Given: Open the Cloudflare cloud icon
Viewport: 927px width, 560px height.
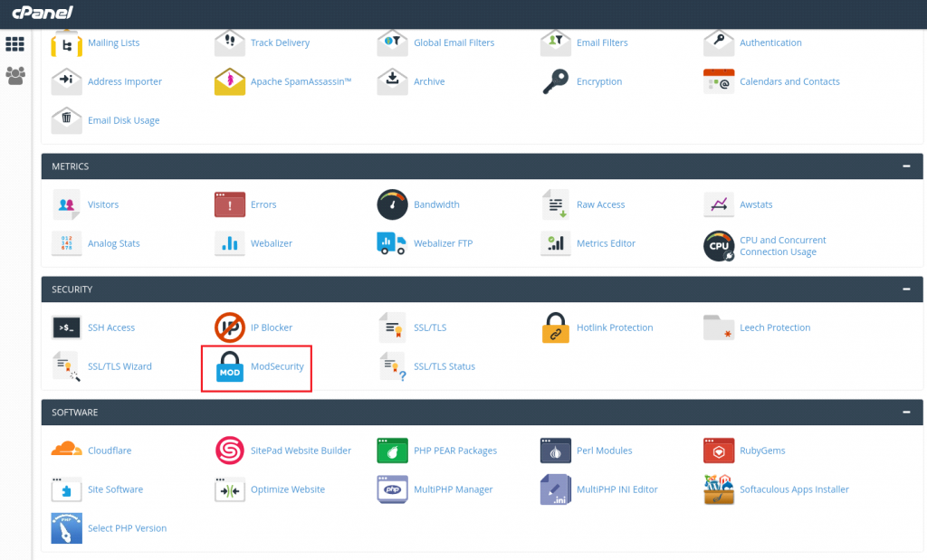Looking at the screenshot, I should coord(66,449).
